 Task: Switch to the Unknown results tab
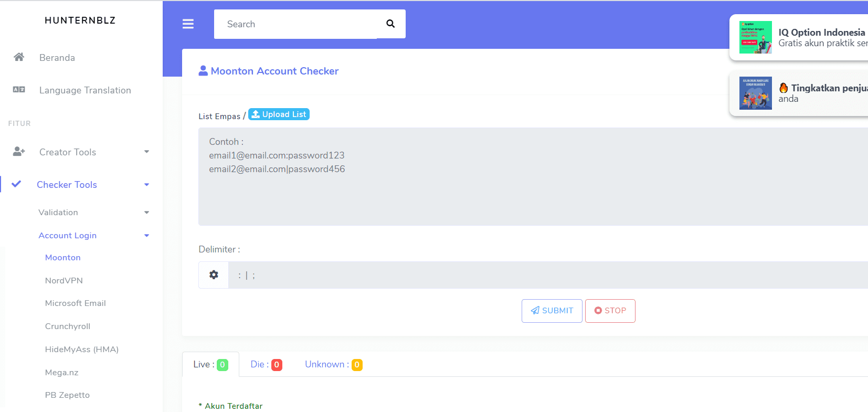334,364
